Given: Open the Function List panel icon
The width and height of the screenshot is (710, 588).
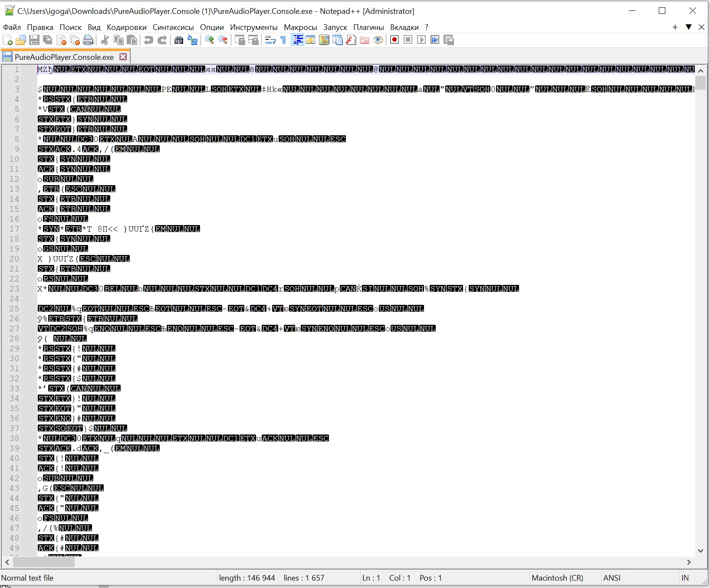Looking at the screenshot, I should click(x=351, y=40).
